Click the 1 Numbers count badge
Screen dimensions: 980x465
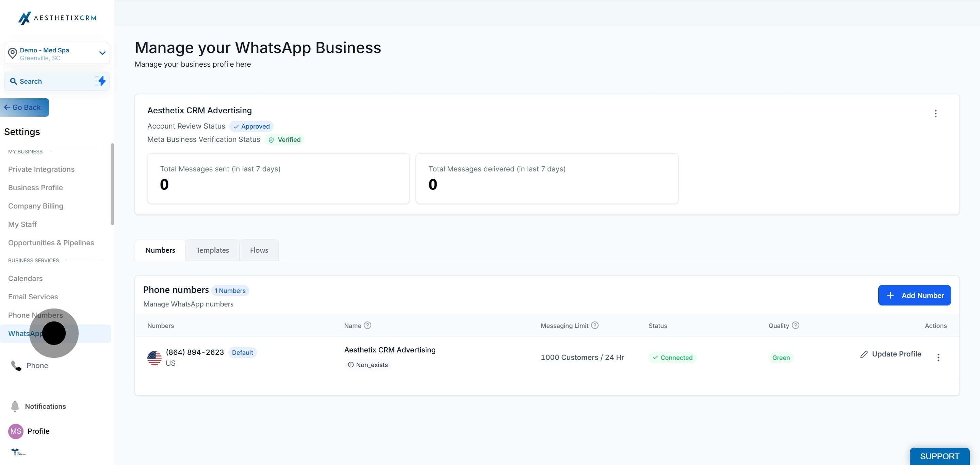pos(230,291)
